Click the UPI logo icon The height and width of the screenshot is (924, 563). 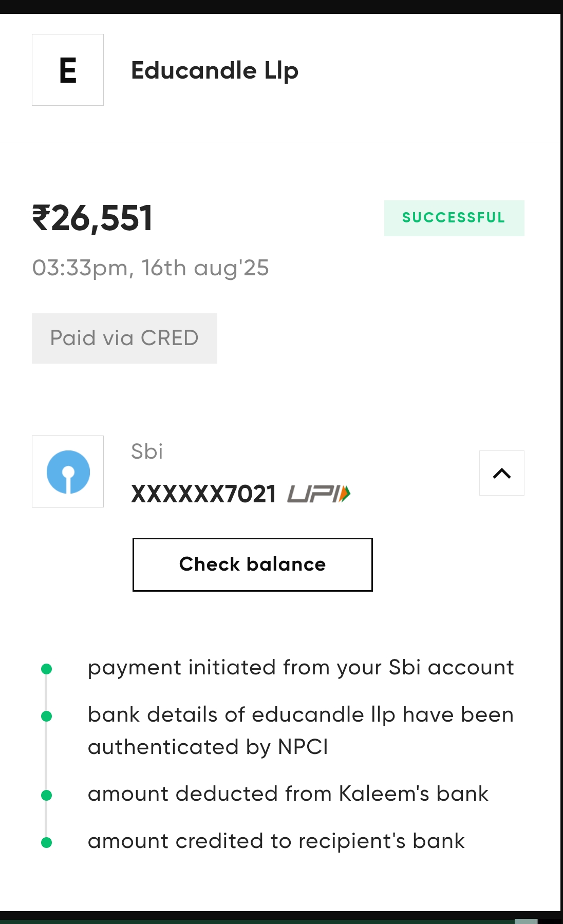pyautogui.click(x=318, y=494)
